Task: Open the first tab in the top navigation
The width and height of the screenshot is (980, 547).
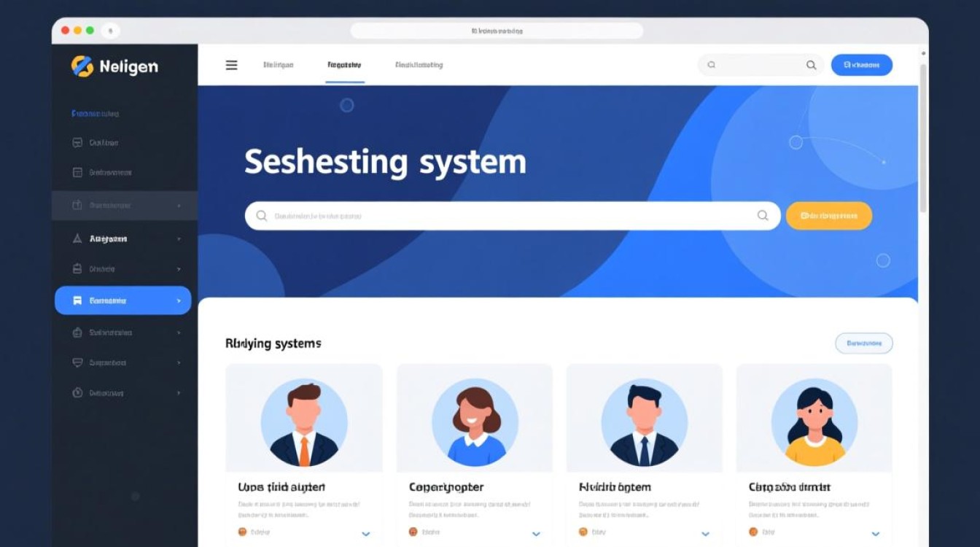Action: 278,65
